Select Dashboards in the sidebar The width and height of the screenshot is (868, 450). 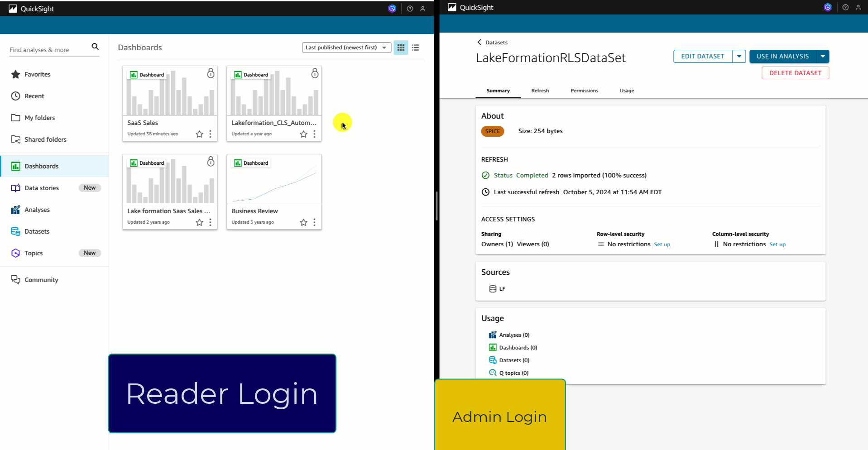[54, 166]
